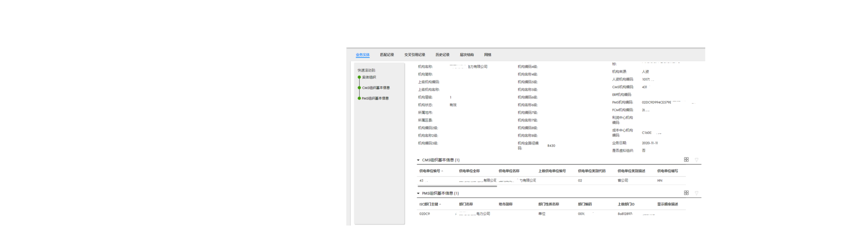Open grid view icon in PMS组织基本信息 section
The image size is (868, 235).
686,193
